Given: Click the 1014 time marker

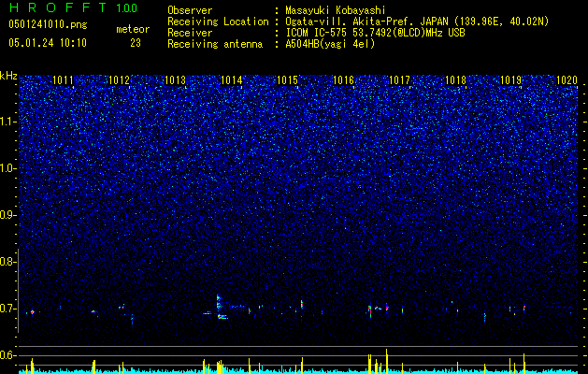Looking at the screenshot, I should pyautogui.click(x=232, y=79).
